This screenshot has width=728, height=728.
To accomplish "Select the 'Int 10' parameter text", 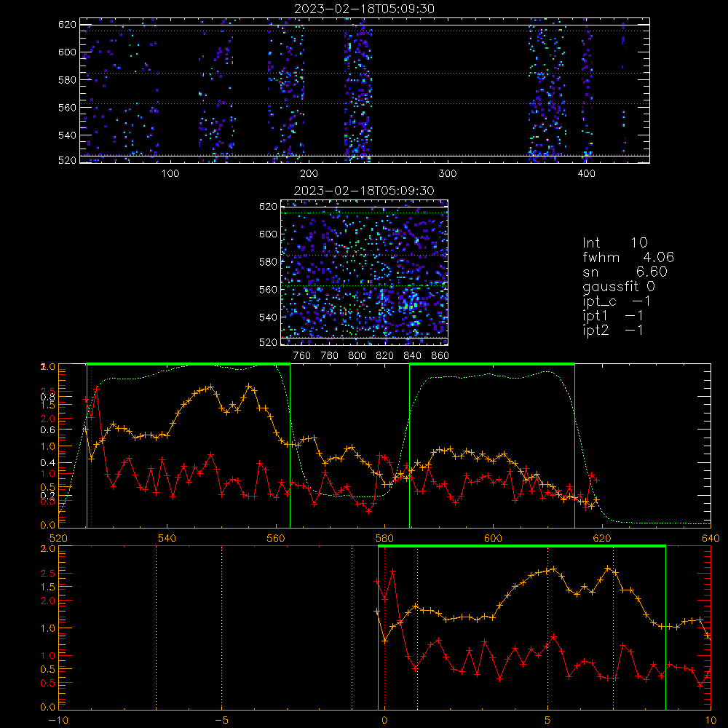I will tap(615, 242).
